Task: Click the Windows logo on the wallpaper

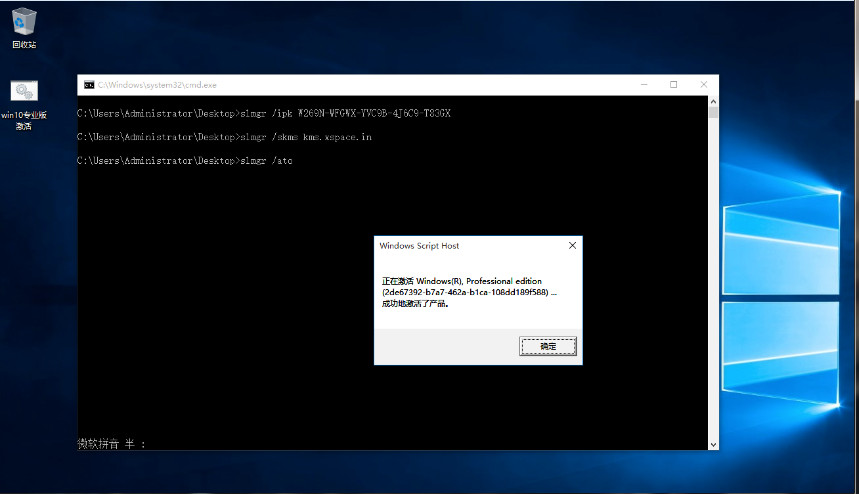Action: click(x=781, y=298)
